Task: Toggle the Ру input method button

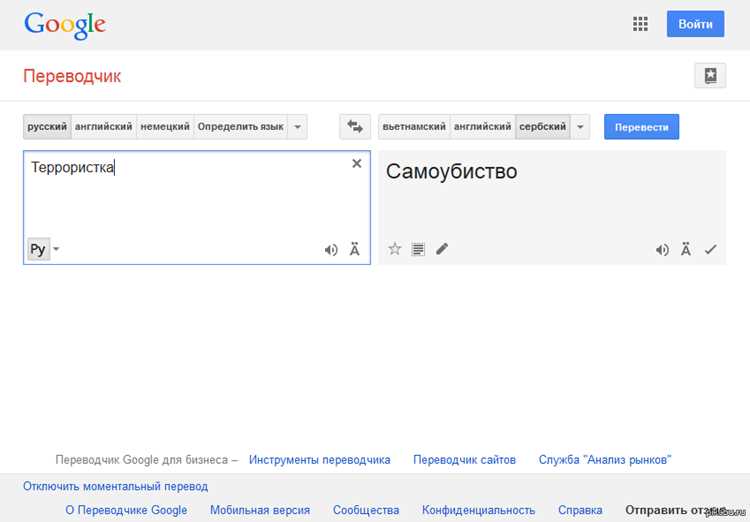Action: 38,249
